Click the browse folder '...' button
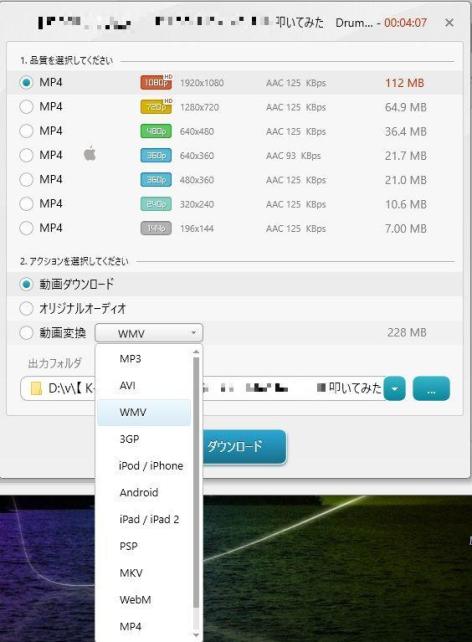 click(431, 389)
